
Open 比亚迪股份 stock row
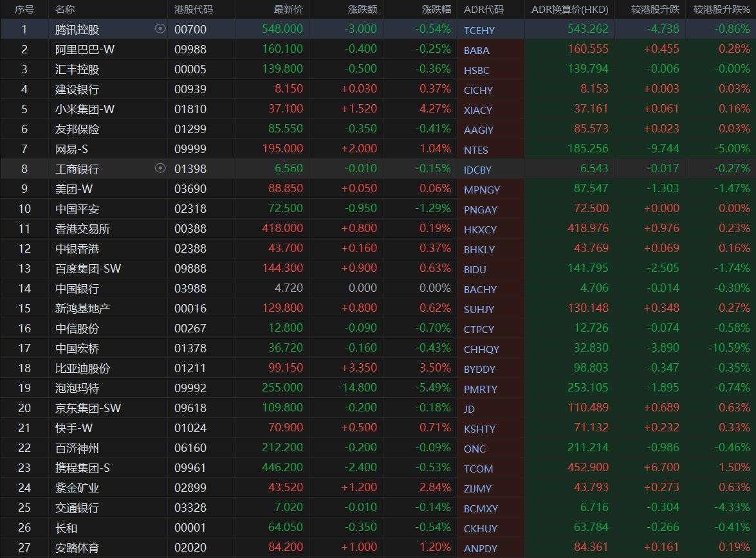(82, 368)
